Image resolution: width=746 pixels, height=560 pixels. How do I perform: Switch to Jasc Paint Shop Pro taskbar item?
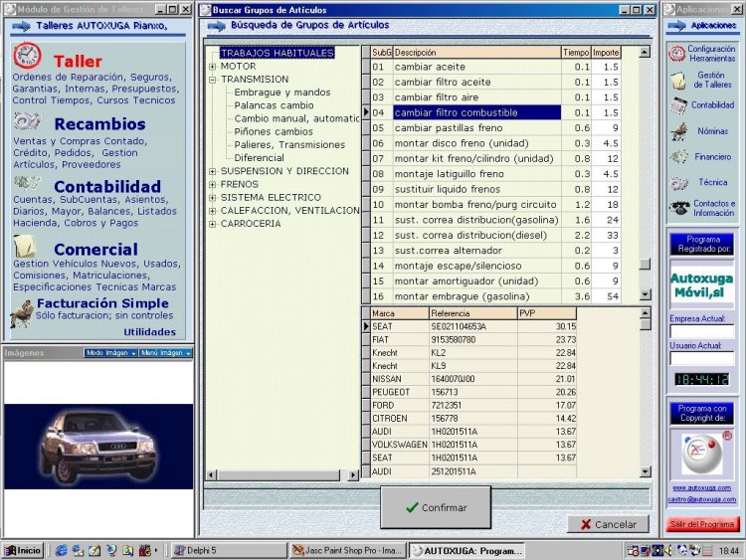[348, 550]
